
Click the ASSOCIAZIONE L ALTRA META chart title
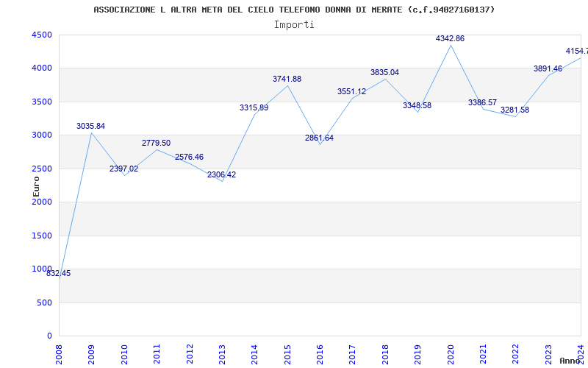tap(294, 10)
